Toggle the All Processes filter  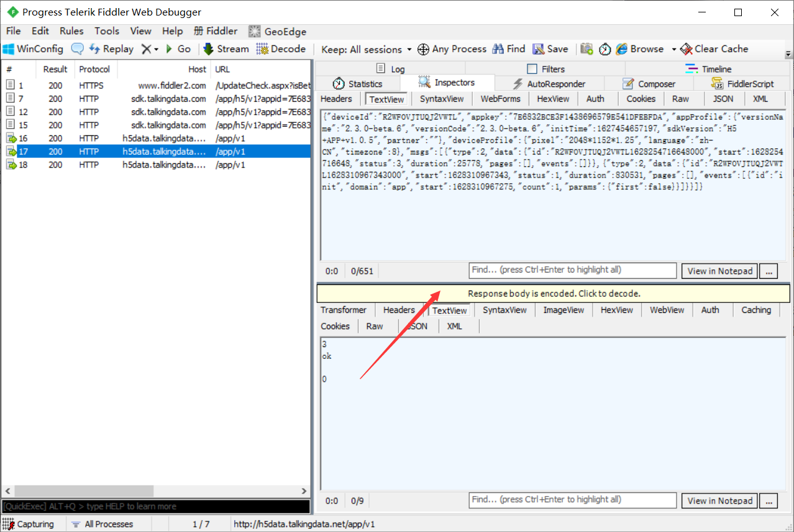[102, 524]
